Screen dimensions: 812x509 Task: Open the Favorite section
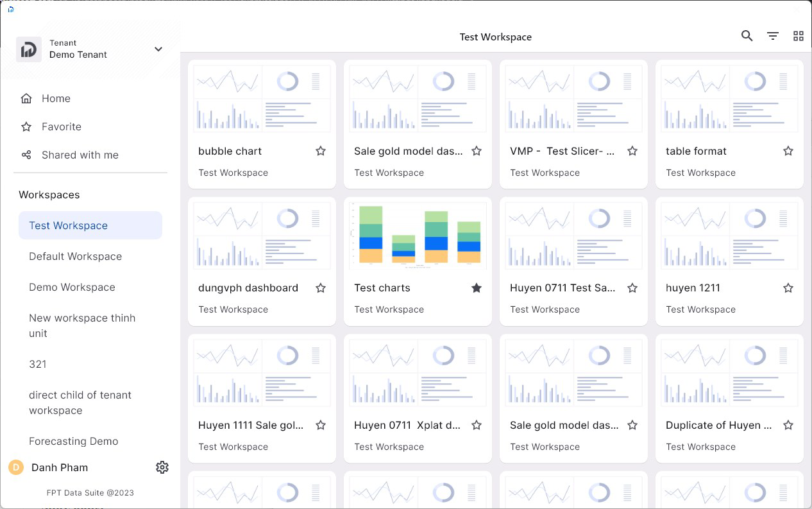point(90,126)
